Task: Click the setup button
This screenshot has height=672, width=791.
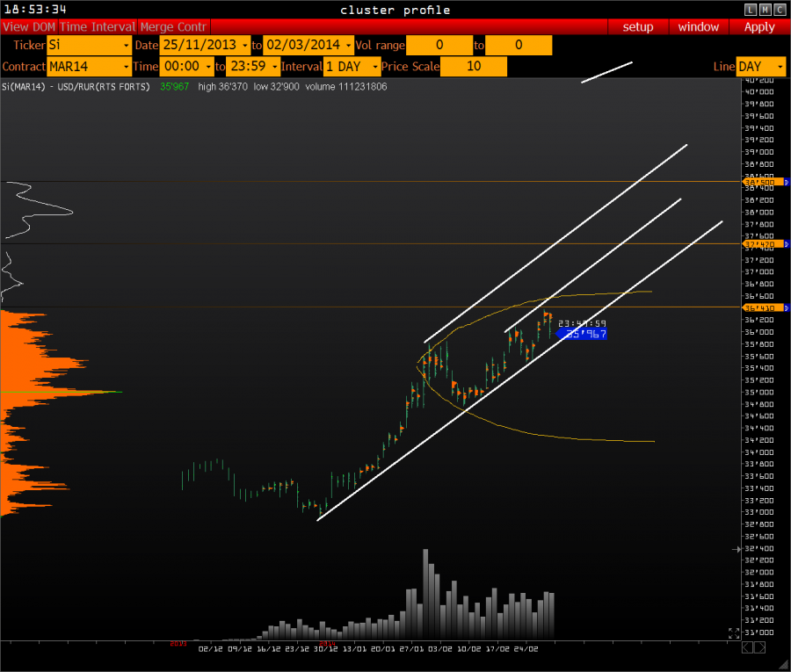Action: click(x=638, y=27)
